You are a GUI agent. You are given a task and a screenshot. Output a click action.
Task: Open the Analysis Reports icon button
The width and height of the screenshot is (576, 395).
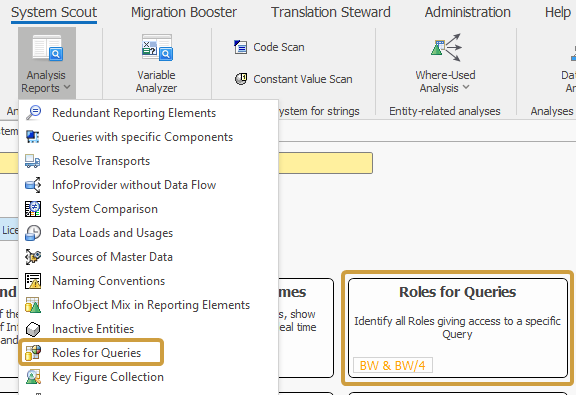point(47,48)
